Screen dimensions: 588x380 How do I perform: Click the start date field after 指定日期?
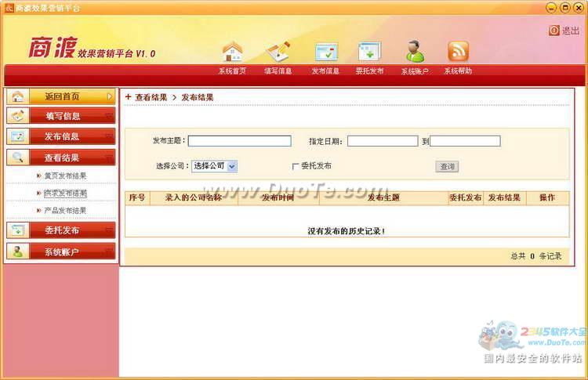[x=383, y=141]
